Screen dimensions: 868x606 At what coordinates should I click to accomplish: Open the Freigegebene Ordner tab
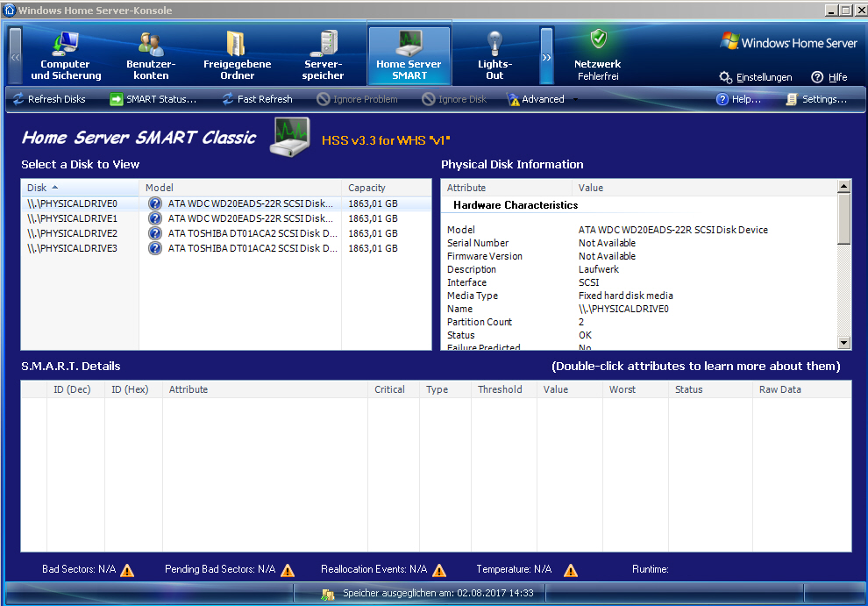(x=237, y=53)
